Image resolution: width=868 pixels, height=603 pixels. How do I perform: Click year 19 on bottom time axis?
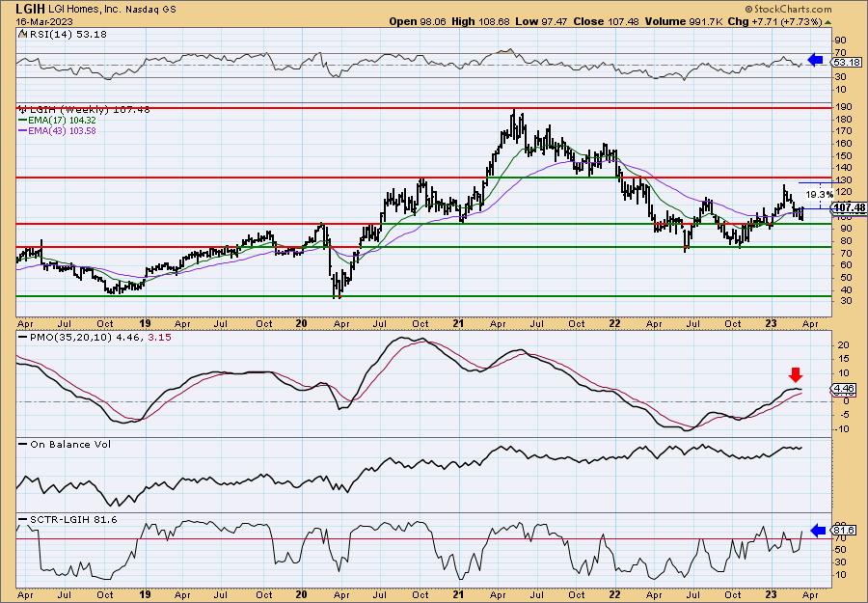[145, 594]
